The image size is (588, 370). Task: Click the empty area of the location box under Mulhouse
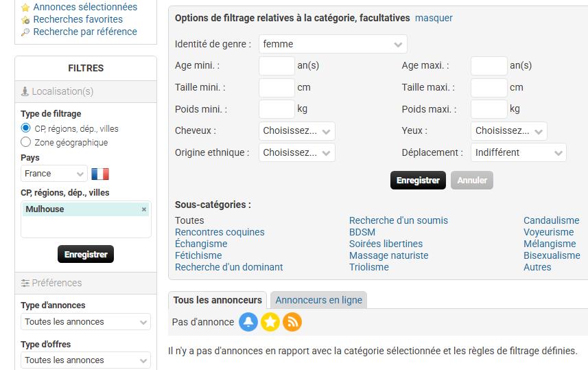click(86, 227)
